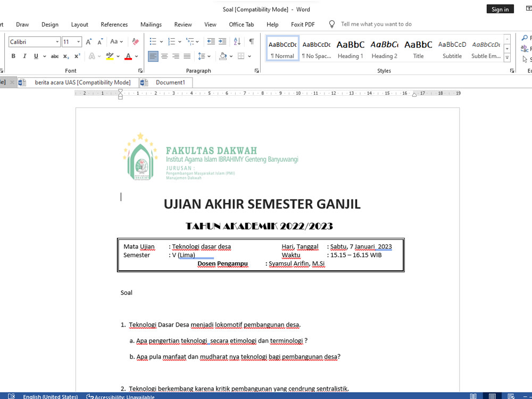Select align left paragraph button
532x399 pixels.
tap(153, 56)
